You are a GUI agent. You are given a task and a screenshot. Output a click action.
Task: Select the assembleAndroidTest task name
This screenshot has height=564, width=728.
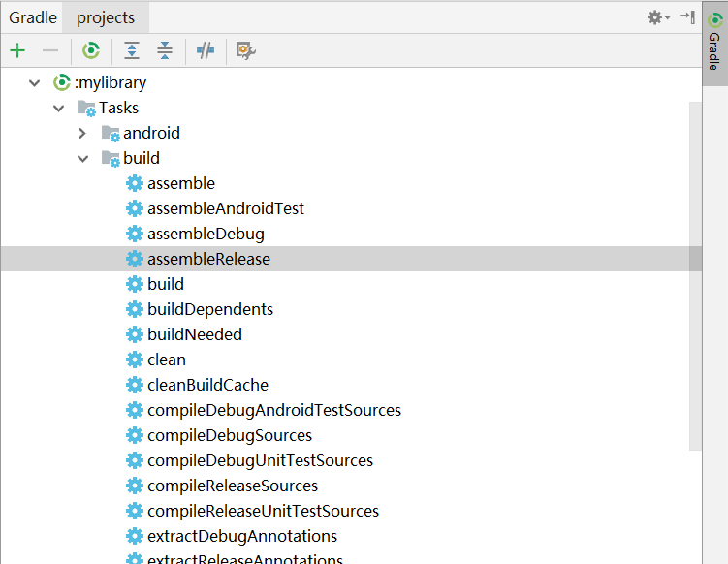[226, 208]
